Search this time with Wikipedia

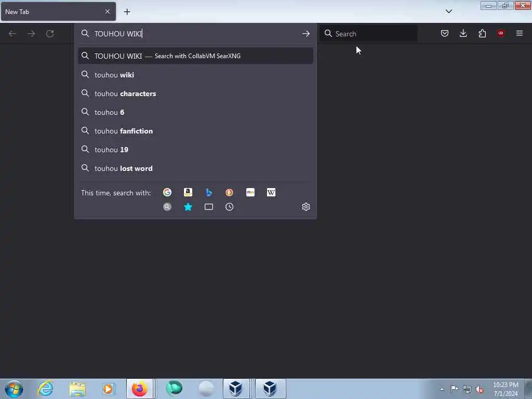click(x=271, y=192)
